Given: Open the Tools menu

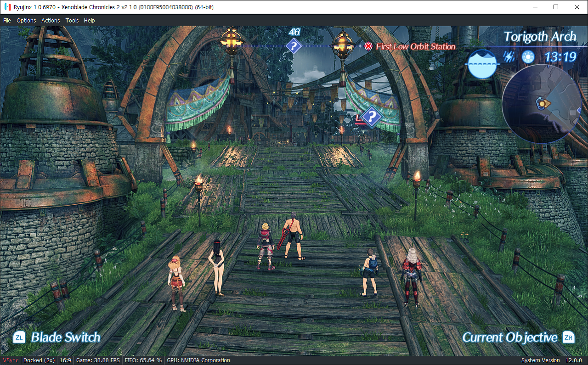Looking at the screenshot, I should tap(72, 20).
